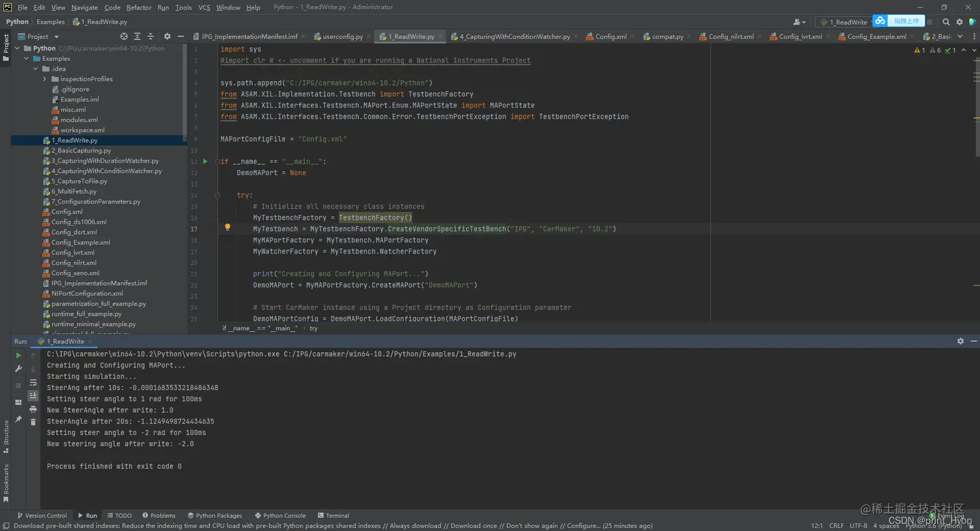Open the Tools menu
This screenshot has width=980, height=531.
click(x=183, y=7)
